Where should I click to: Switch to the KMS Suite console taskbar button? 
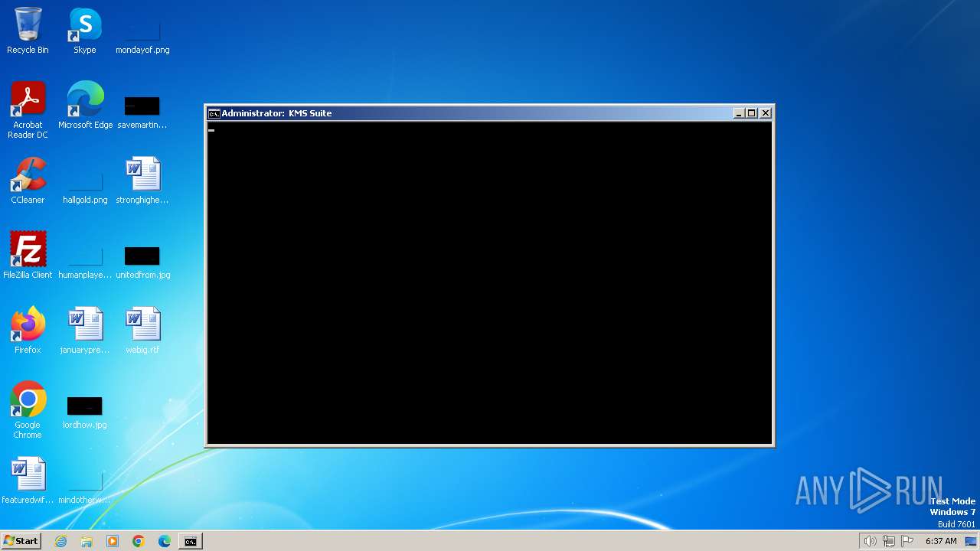tap(190, 541)
